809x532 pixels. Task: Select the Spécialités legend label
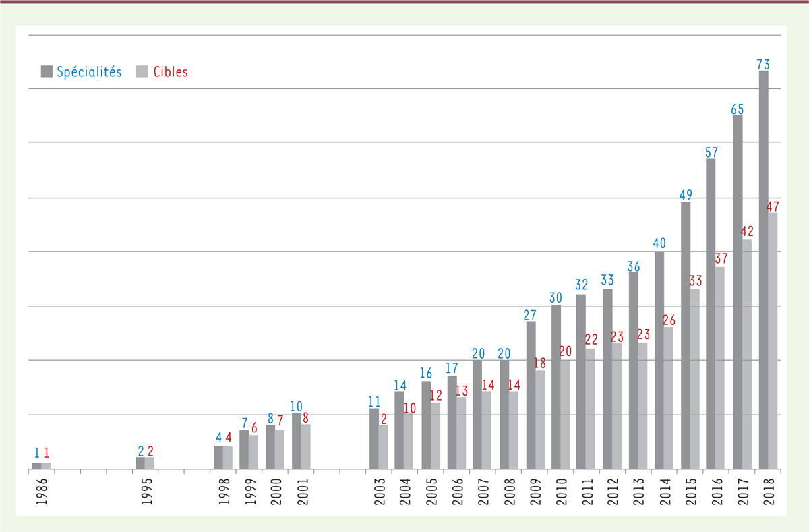[x=89, y=71]
